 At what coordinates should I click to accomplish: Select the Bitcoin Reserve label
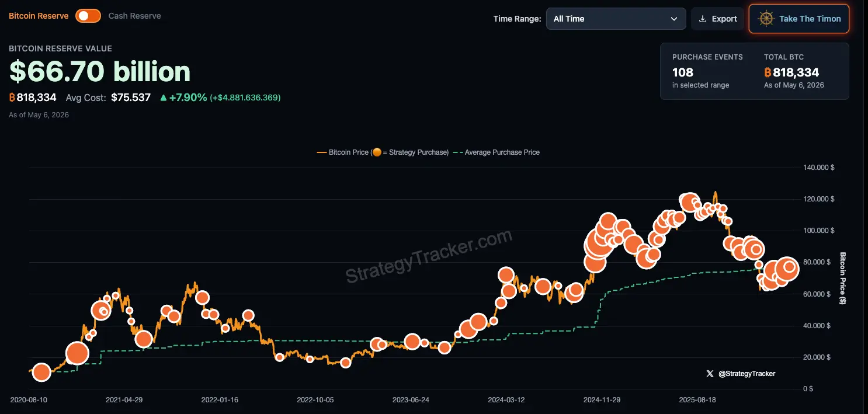(x=39, y=16)
